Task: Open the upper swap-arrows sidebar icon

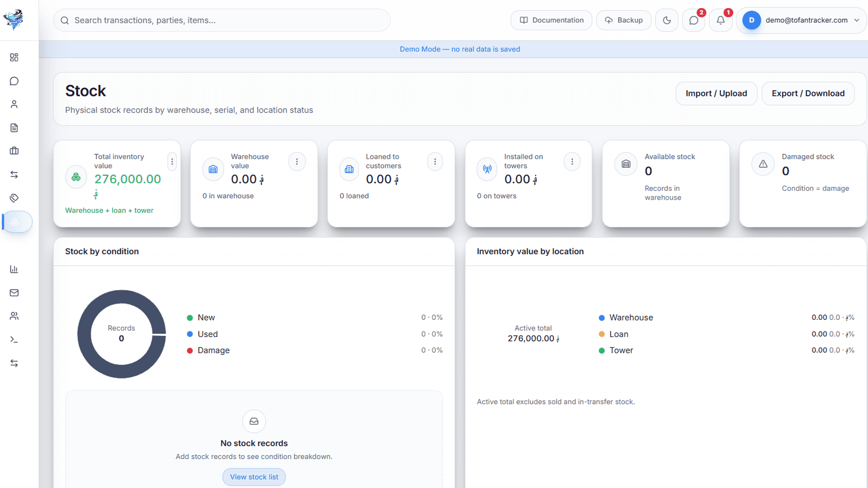Action: [x=14, y=174]
